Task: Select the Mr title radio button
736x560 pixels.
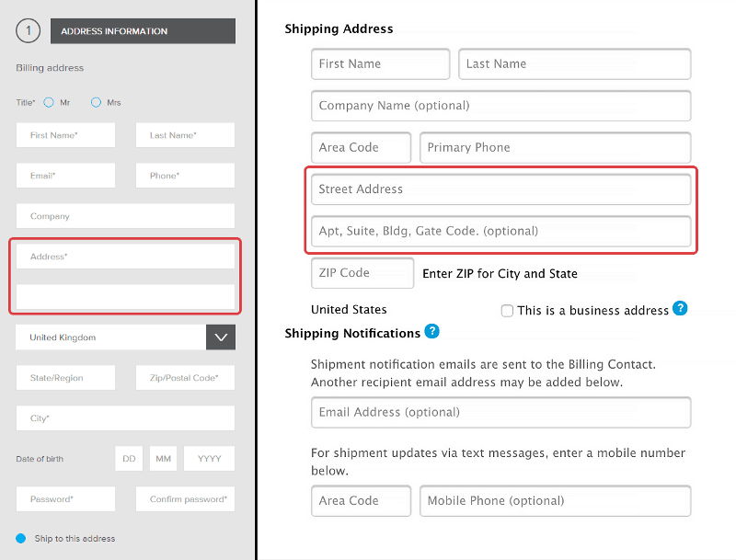Action: (49, 102)
